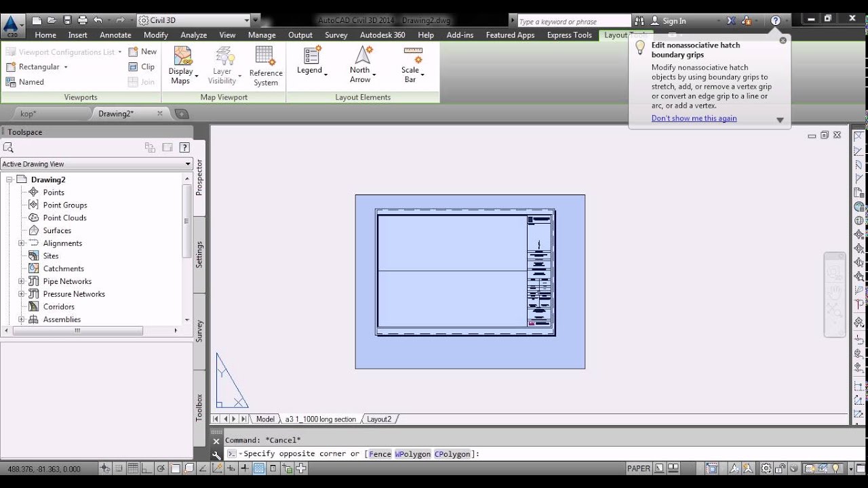The height and width of the screenshot is (488, 868).
Task: Select the WPolygon command option
Action: (413, 454)
